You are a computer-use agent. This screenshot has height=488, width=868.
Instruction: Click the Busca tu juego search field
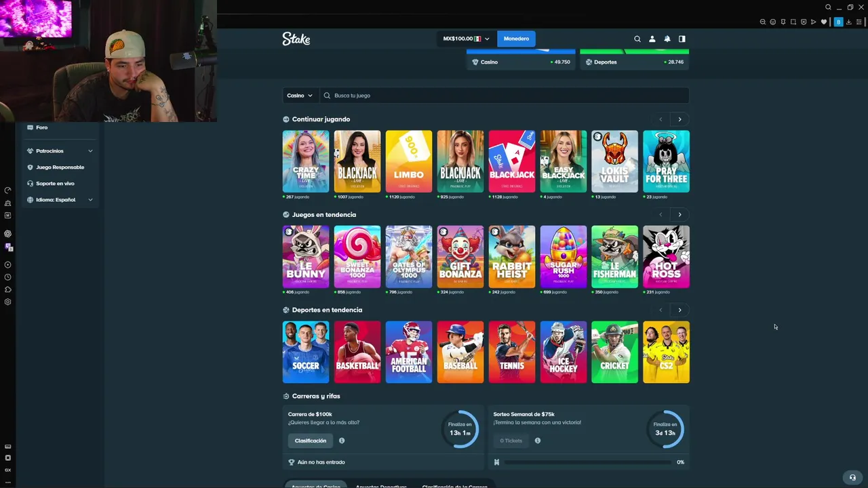click(x=503, y=96)
